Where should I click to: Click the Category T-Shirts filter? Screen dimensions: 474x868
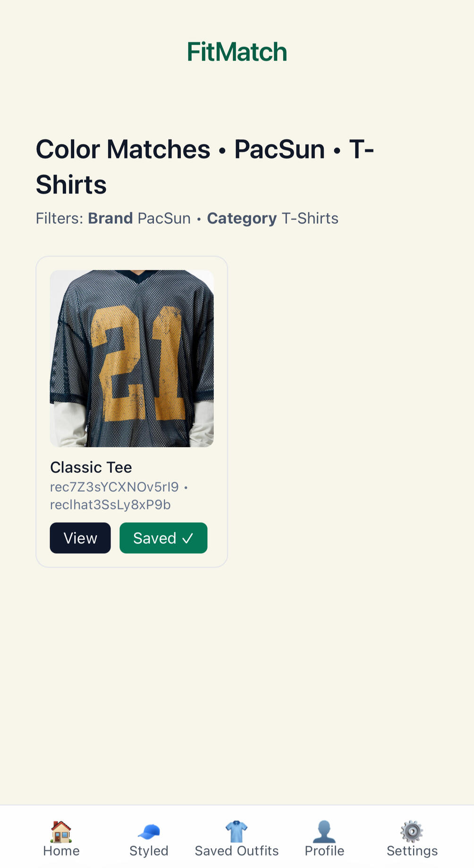[x=272, y=218]
